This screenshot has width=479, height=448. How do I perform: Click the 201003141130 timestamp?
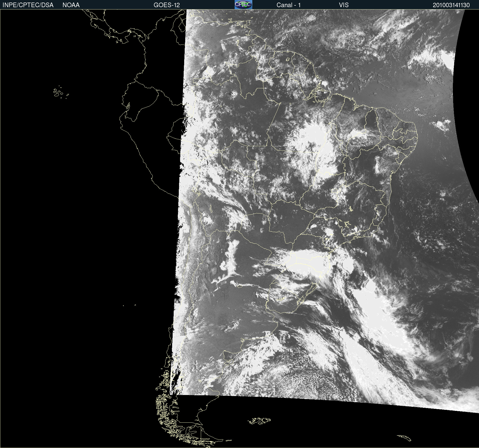[x=451, y=5]
